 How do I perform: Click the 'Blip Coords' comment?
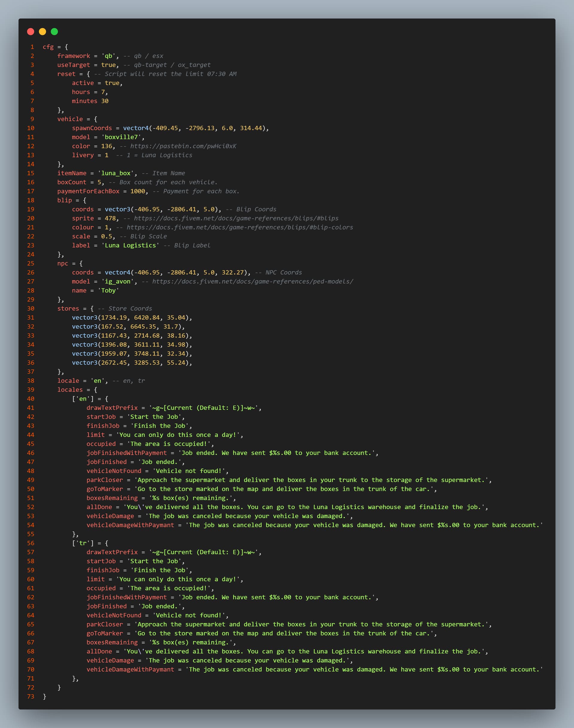(251, 209)
